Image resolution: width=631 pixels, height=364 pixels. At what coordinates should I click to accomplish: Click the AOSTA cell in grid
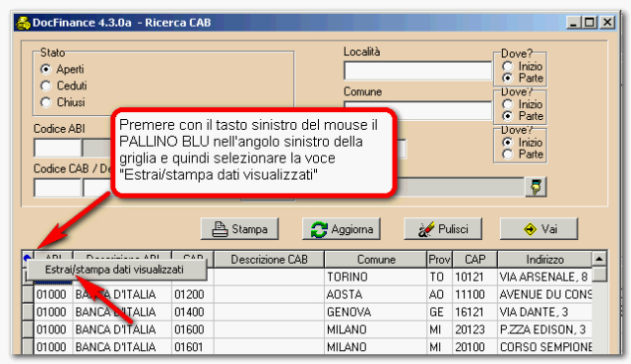(376, 294)
